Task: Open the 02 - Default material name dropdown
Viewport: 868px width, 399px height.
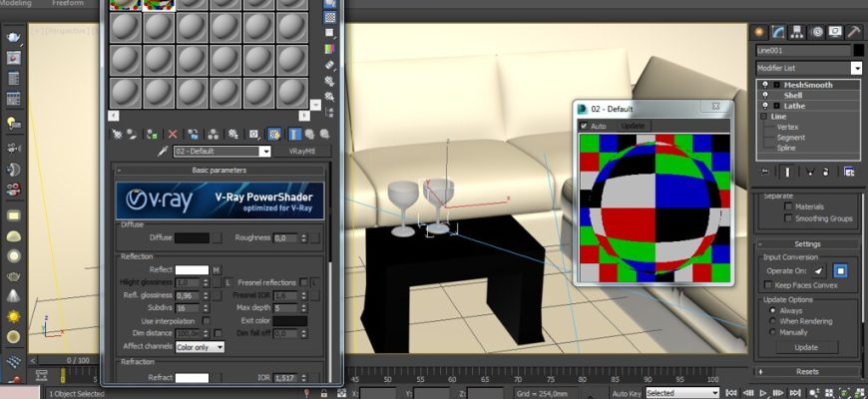Action: [x=265, y=152]
